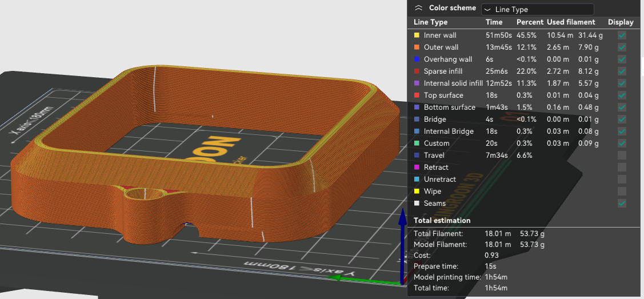The image size is (644, 299).
Task: Click the Total estimation heading
Action: point(442,221)
